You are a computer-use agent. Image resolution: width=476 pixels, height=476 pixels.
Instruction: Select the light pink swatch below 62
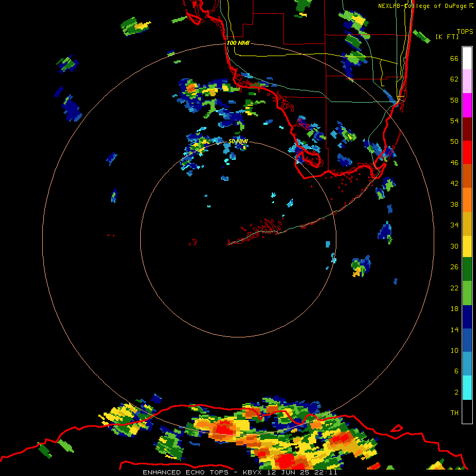tap(467, 81)
